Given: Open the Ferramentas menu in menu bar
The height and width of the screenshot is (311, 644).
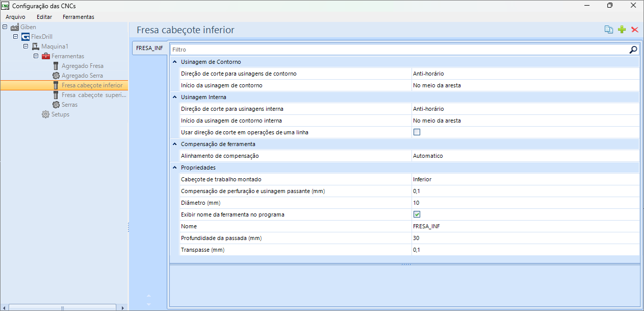Looking at the screenshot, I should [x=78, y=17].
